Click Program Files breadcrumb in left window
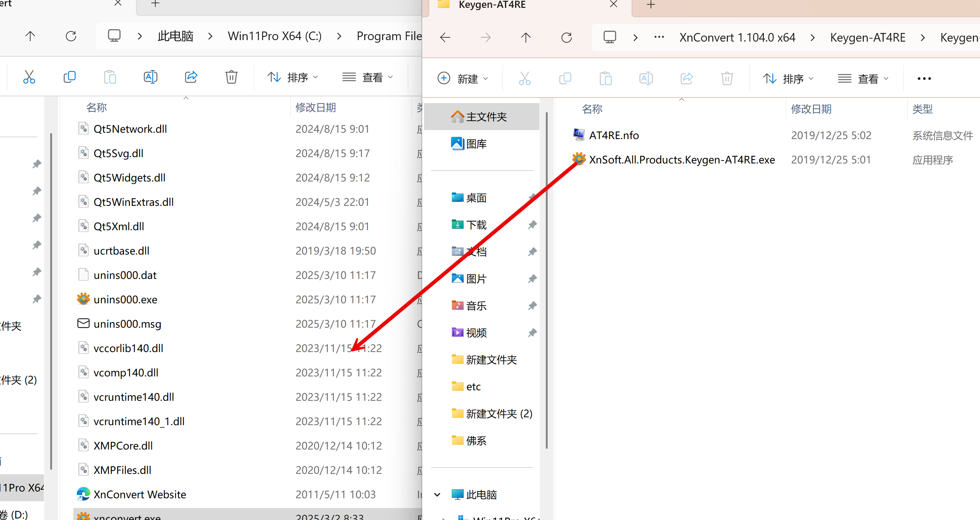The height and width of the screenshot is (520, 980). (x=389, y=36)
